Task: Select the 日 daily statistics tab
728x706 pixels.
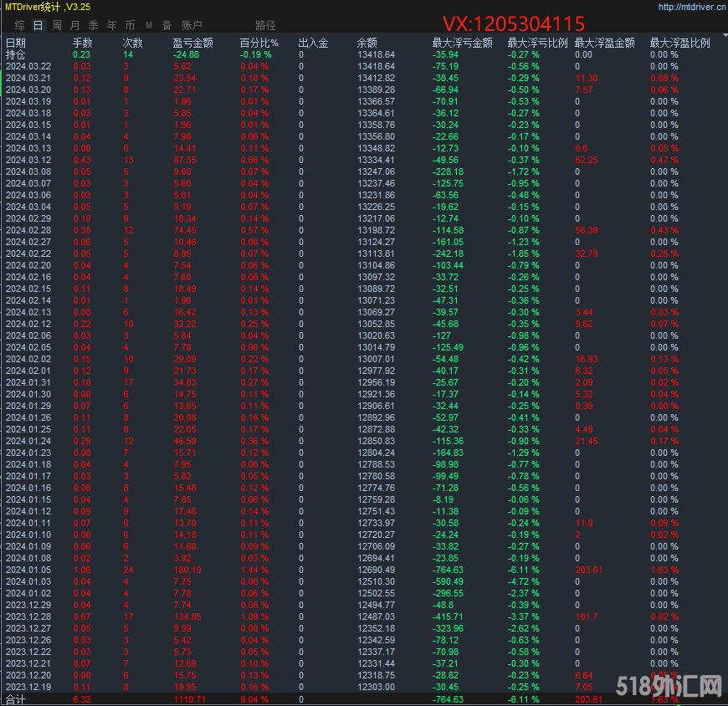Action: point(38,25)
